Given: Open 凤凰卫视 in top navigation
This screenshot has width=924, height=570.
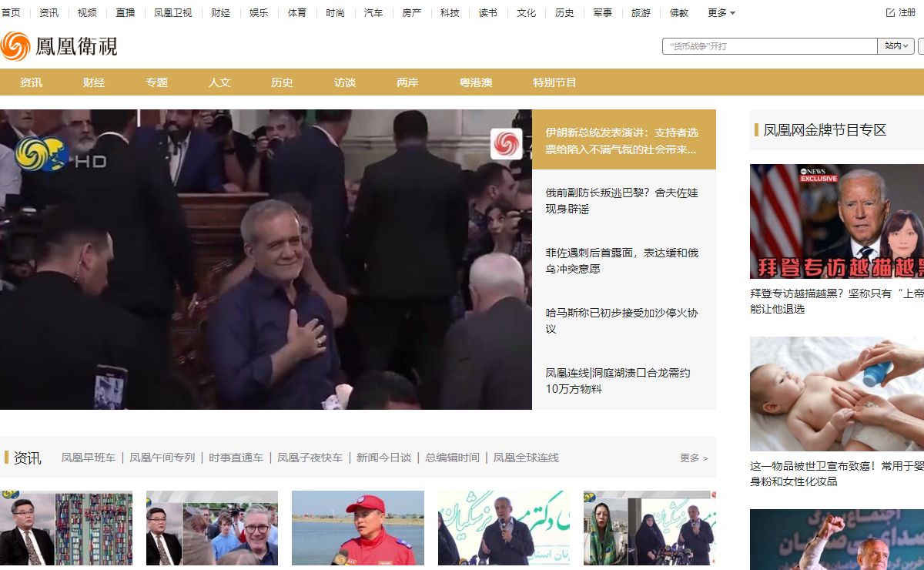Looking at the screenshot, I should coord(173,12).
